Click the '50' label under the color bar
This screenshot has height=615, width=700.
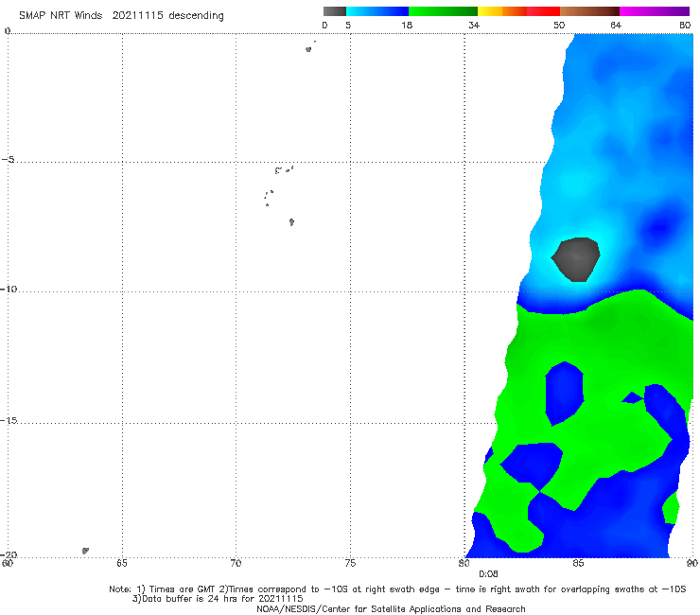tap(559, 25)
